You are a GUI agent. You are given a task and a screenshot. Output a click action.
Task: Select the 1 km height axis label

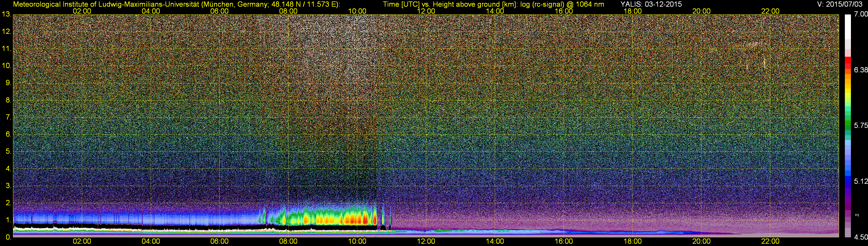tap(8, 220)
